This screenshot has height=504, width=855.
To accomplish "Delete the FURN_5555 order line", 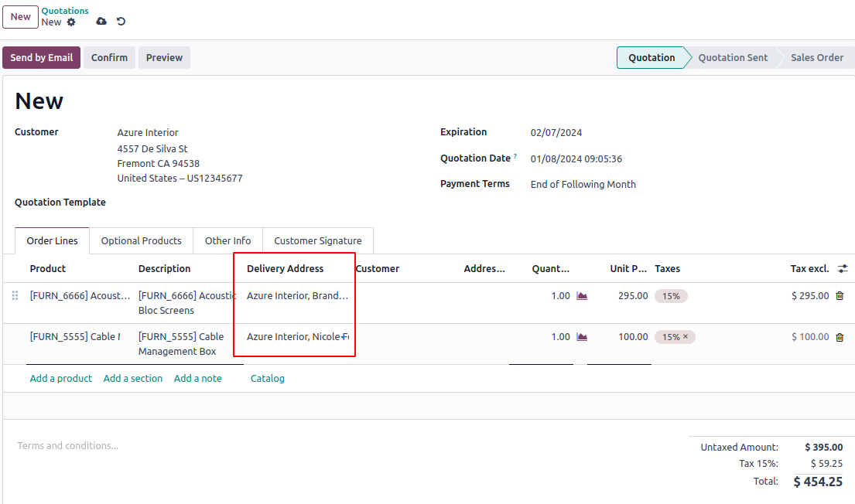I will click(x=840, y=337).
